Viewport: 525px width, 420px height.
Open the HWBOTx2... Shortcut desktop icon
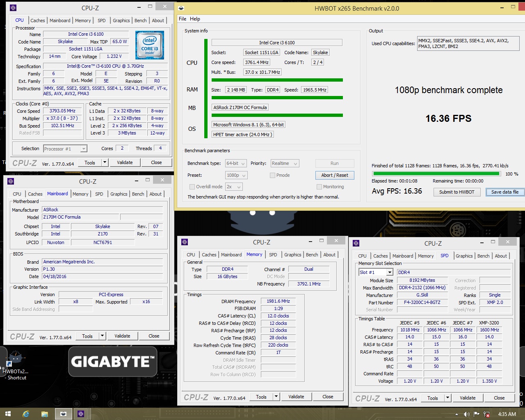point(15,365)
